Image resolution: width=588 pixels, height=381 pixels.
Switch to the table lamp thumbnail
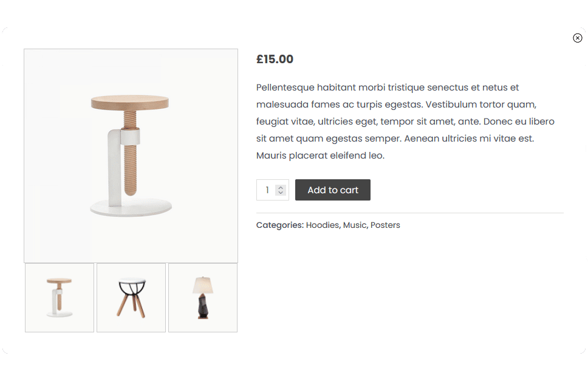[x=203, y=298]
